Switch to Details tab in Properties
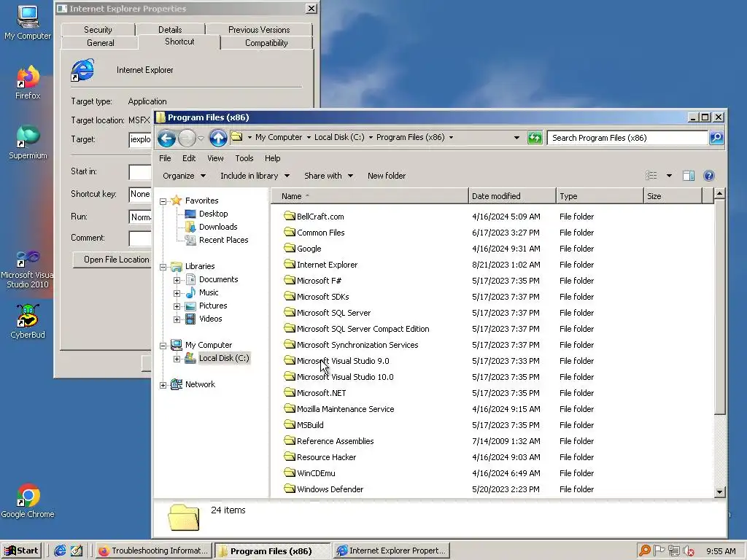This screenshot has height=560, width=747. pyautogui.click(x=170, y=29)
